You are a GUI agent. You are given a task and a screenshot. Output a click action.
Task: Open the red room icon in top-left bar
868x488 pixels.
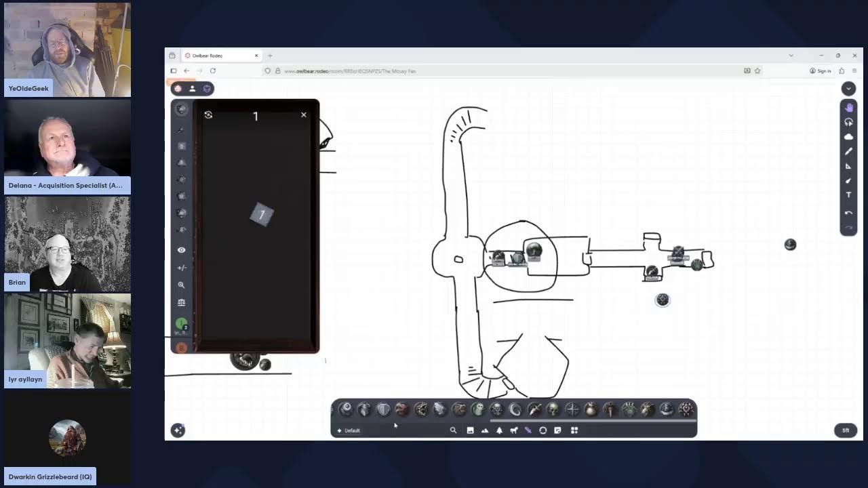[178, 89]
